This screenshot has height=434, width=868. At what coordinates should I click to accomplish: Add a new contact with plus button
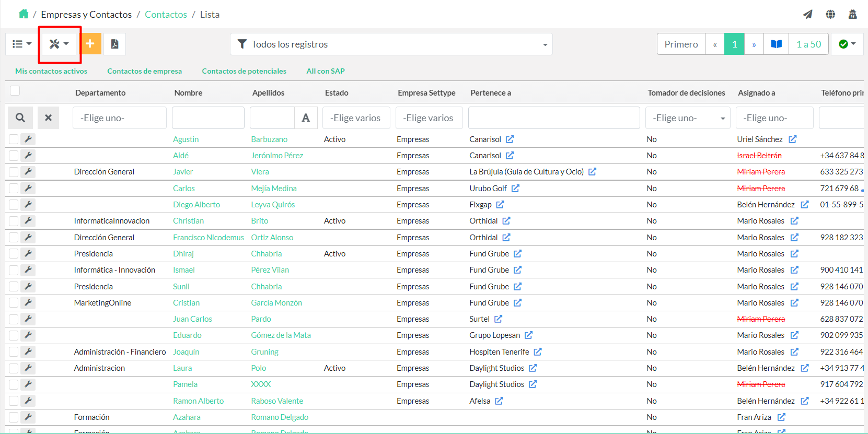tap(90, 44)
